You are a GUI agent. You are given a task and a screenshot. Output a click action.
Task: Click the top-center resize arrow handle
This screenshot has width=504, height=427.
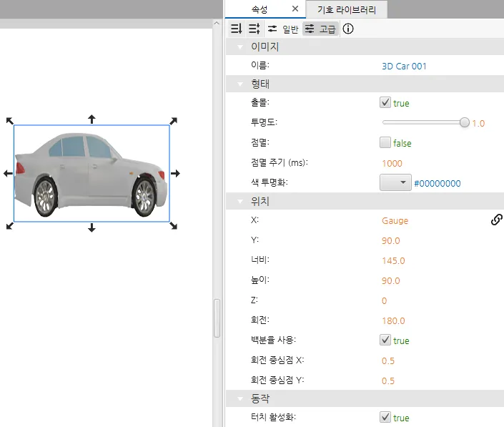coord(92,118)
